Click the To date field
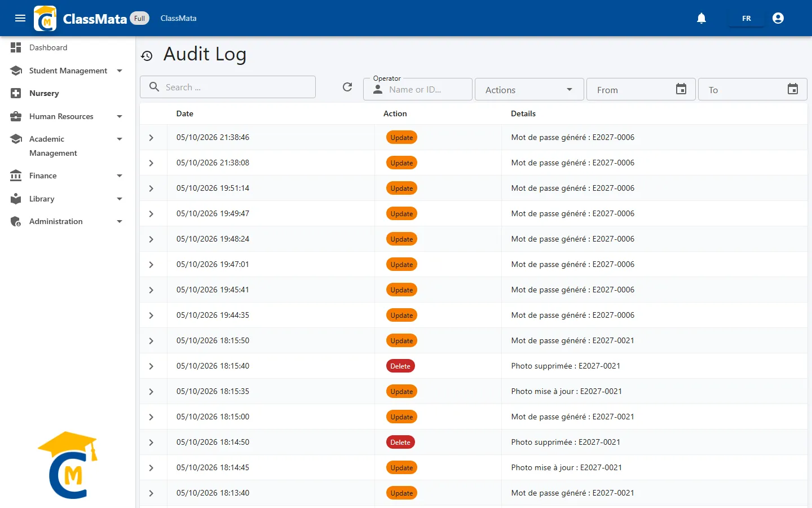 752,89
